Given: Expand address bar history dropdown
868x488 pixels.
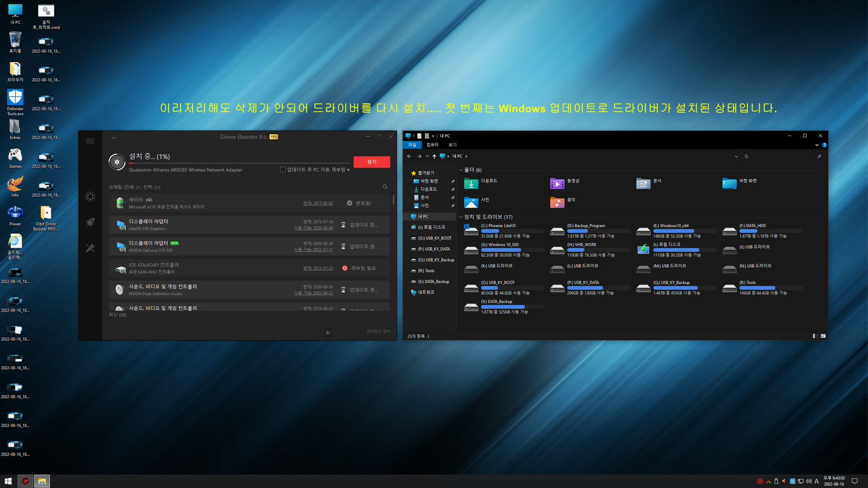Looking at the screenshot, I should [x=736, y=156].
